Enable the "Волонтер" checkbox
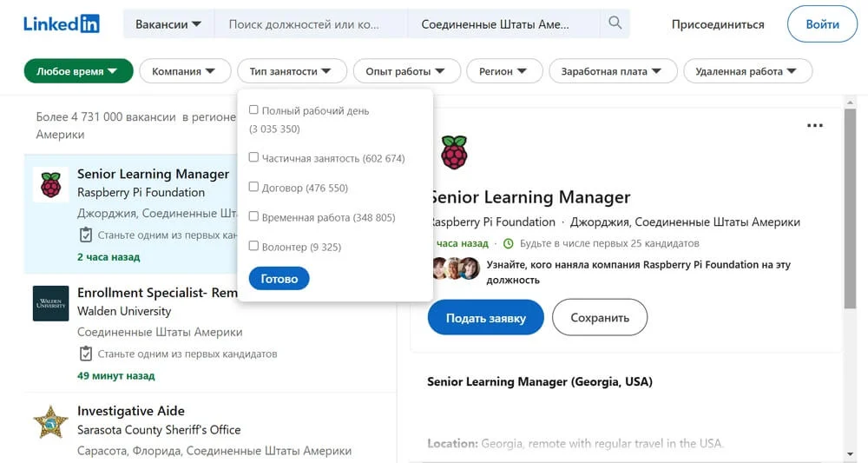This screenshot has width=868, height=463. point(253,247)
